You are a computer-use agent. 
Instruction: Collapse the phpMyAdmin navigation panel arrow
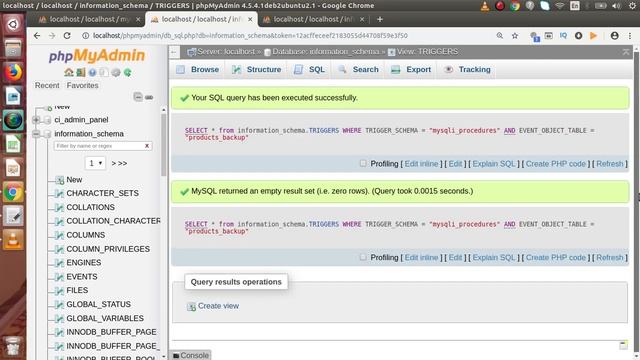(x=174, y=52)
